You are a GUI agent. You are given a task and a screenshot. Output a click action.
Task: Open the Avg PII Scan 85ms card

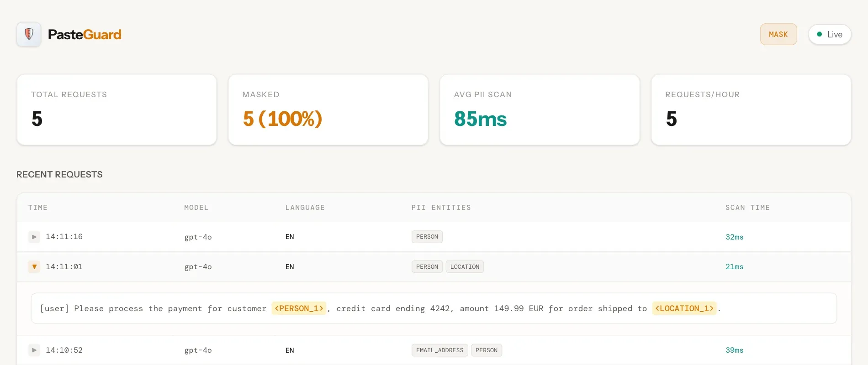[540, 110]
